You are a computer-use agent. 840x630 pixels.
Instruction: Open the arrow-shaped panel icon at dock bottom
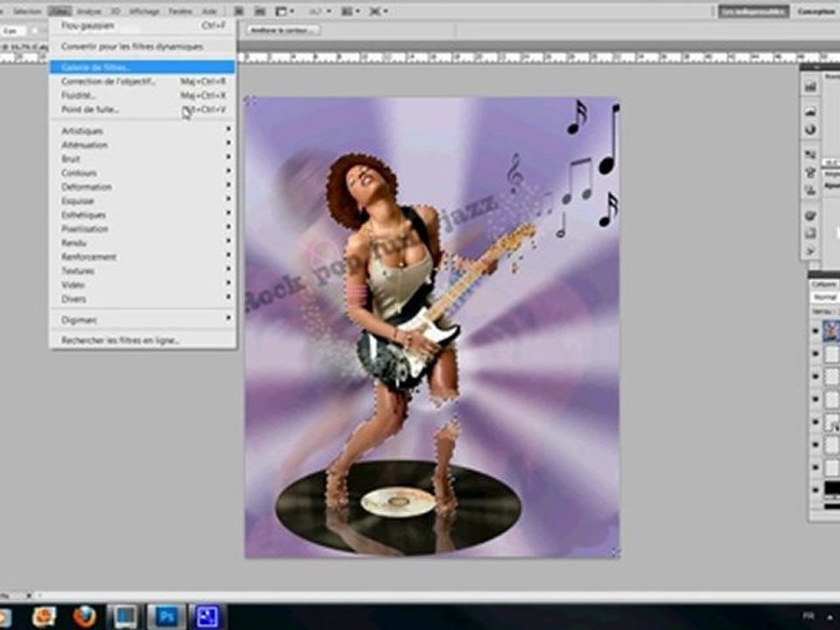point(810,251)
